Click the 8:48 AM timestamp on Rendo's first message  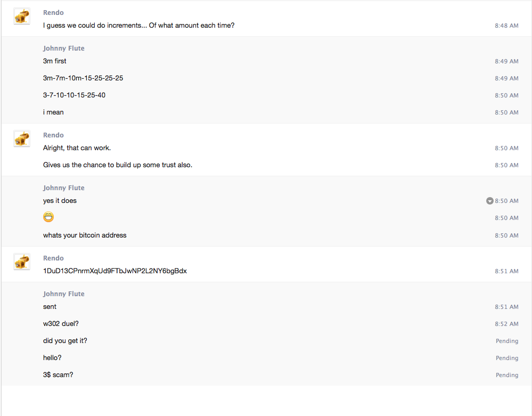point(506,26)
